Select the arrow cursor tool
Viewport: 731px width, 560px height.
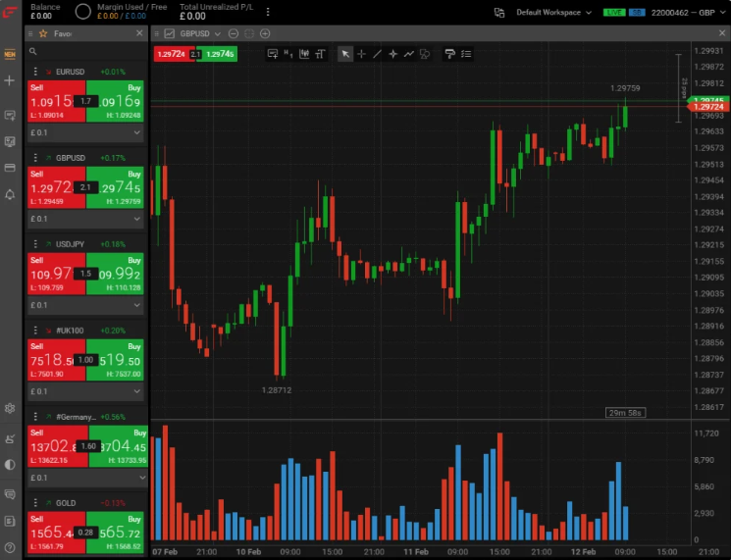point(345,54)
